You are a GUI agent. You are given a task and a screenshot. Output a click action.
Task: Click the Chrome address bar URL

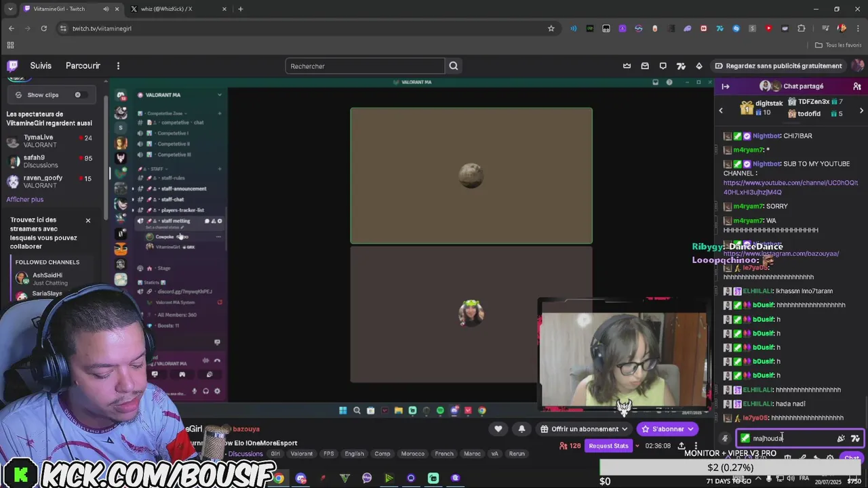pyautogui.click(x=102, y=28)
